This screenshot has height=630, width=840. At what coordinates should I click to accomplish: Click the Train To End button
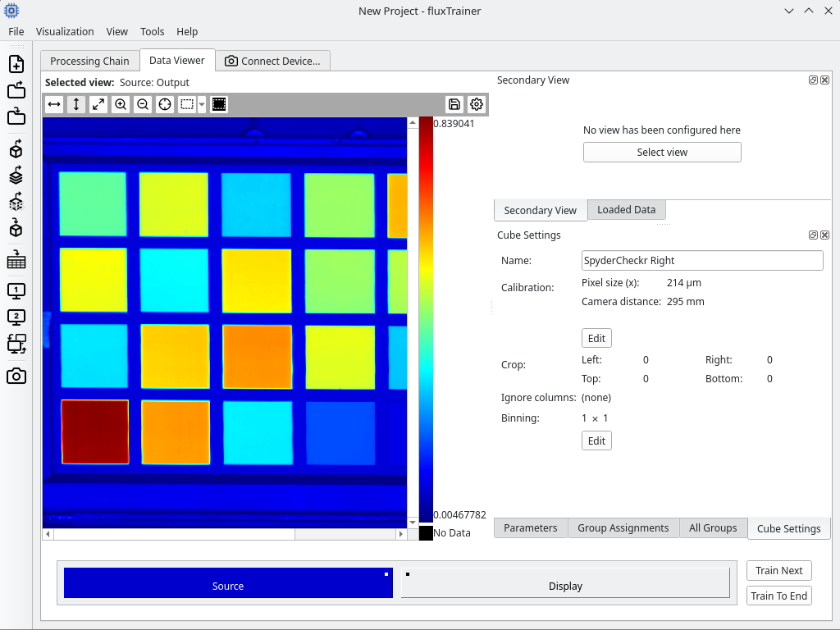[x=779, y=596]
